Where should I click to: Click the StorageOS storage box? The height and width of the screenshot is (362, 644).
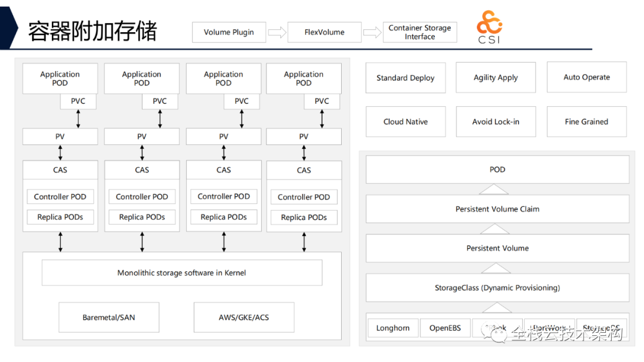click(602, 327)
